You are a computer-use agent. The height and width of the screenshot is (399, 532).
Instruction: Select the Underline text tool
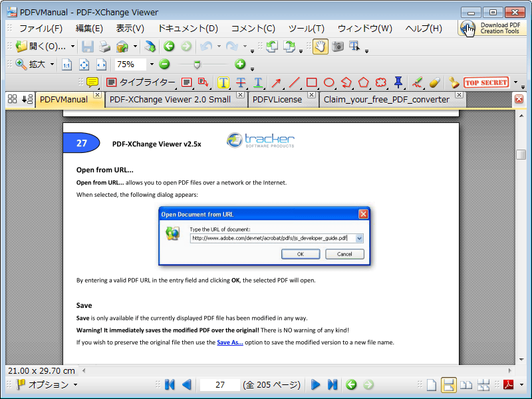tap(258, 82)
